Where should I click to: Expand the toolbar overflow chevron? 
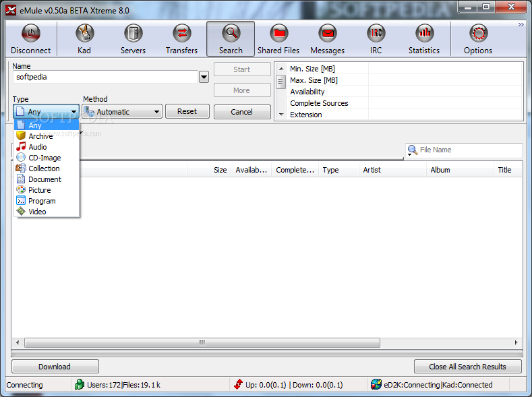521,25
